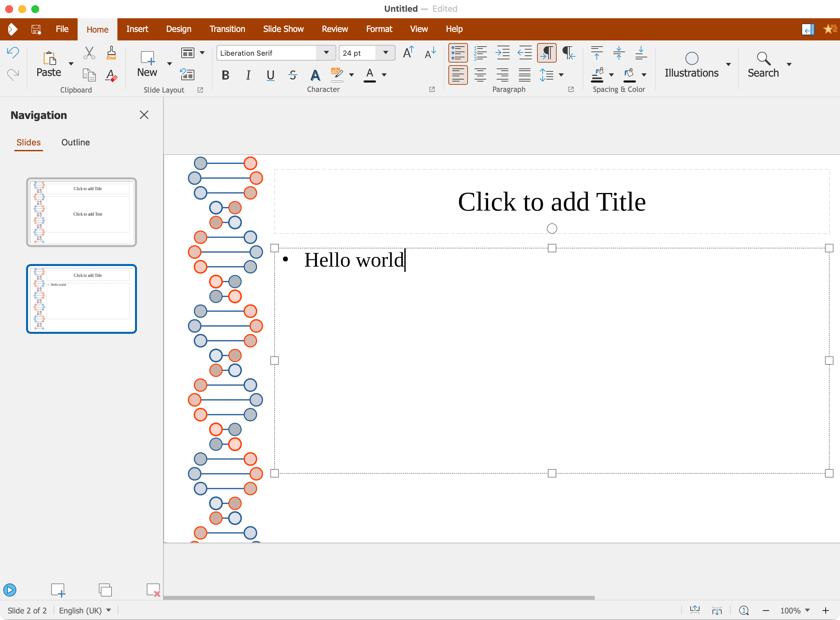Close the Navigation panel

click(x=144, y=115)
